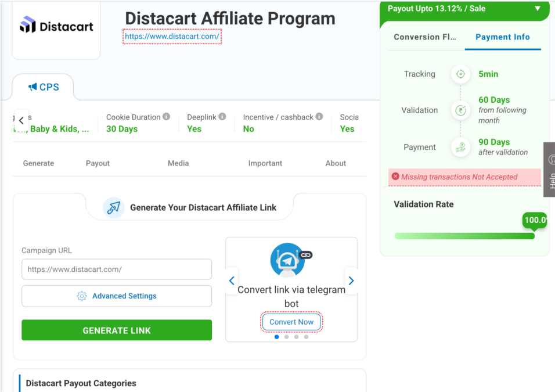Select the second carousel dot
Viewport: 555px width, 392px height.
pyautogui.click(x=287, y=337)
